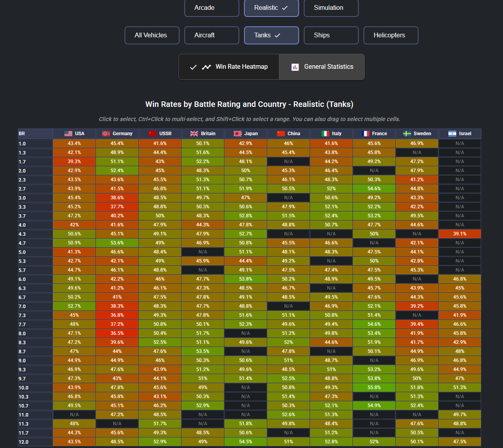This screenshot has width=503, height=448.
Task: Choose the Tanks vehicle filter
Action: pyautogui.click(x=272, y=35)
